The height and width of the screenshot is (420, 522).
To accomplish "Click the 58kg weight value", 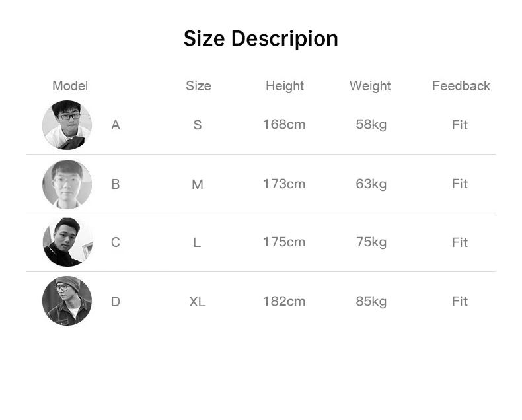I will pyautogui.click(x=371, y=124).
